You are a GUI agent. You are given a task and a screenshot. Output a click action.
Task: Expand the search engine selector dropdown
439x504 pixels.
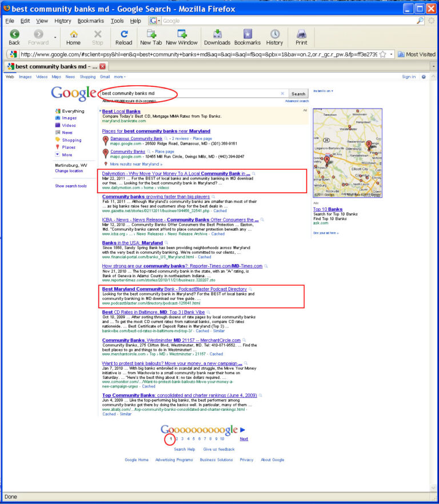pos(154,21)
